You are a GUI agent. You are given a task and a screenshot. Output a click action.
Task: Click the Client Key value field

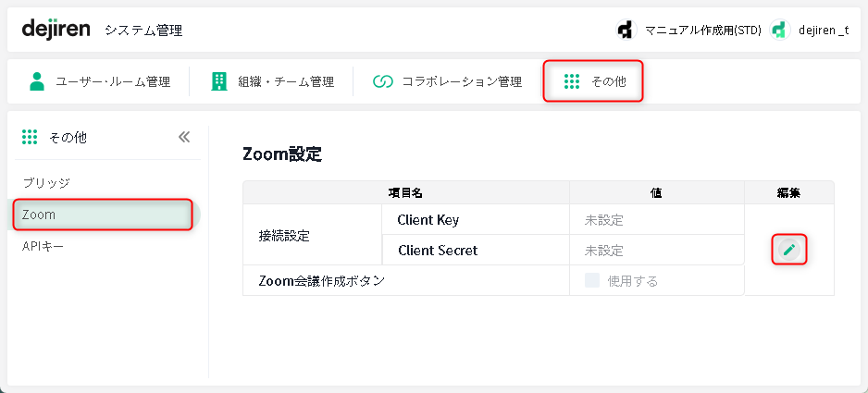click(656, 220)
